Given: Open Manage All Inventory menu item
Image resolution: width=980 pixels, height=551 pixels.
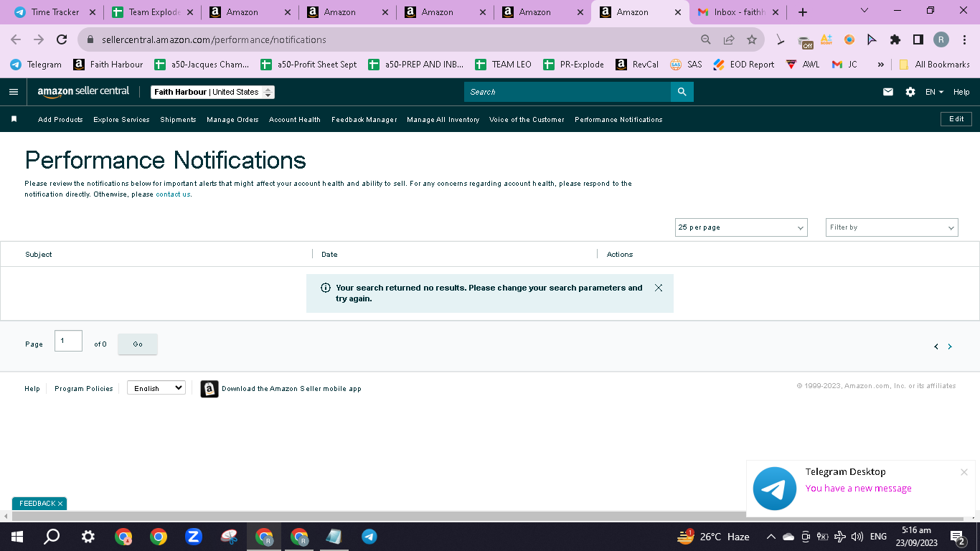Looking at the screenshot, I should 443,120.
